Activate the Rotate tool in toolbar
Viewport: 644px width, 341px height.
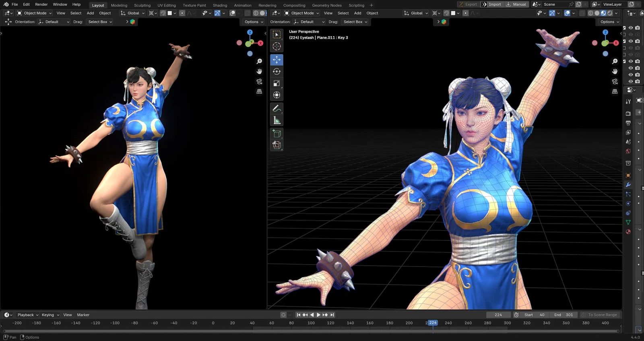277,71
